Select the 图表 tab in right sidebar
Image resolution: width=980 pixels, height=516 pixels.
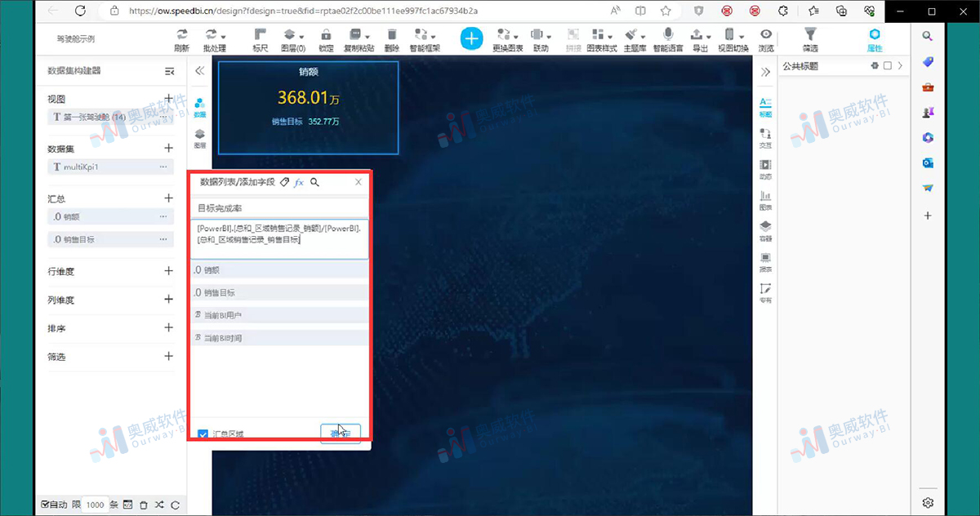pos(765,199)
